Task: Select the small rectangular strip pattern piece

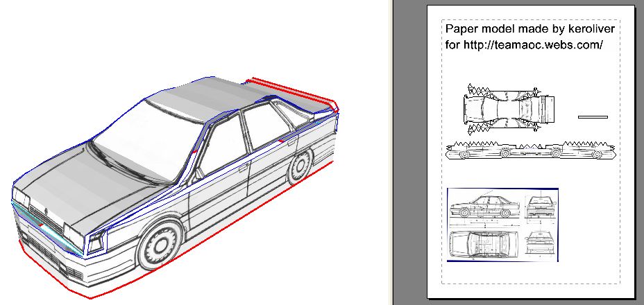Action: coord(593,117)
